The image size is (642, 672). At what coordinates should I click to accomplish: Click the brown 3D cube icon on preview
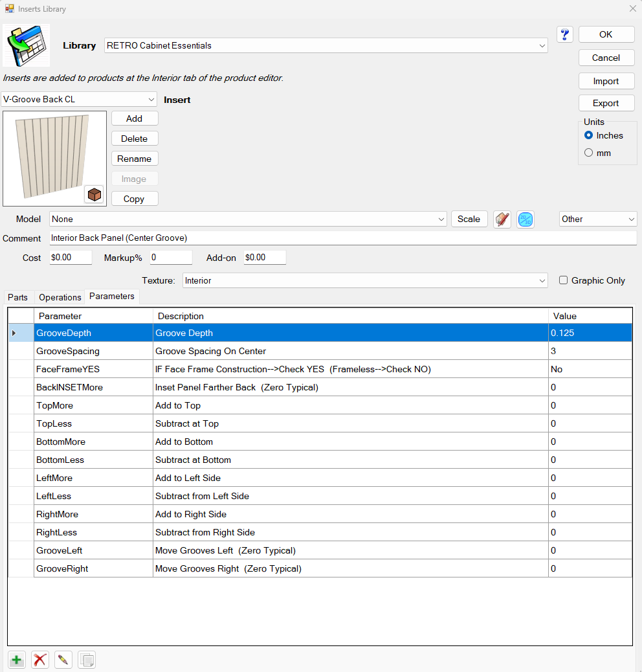[x=94, y=194]
